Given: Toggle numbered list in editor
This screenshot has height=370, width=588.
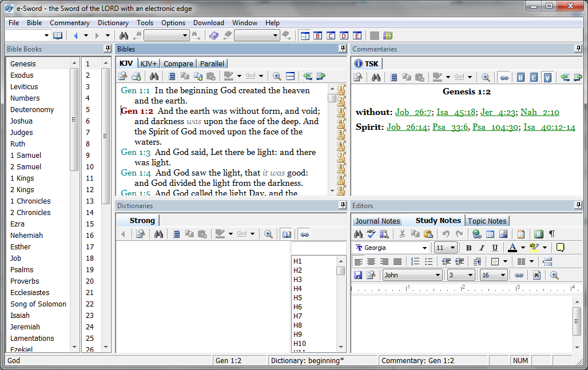Looking at the screenshot, I should [x=415, y=262].
